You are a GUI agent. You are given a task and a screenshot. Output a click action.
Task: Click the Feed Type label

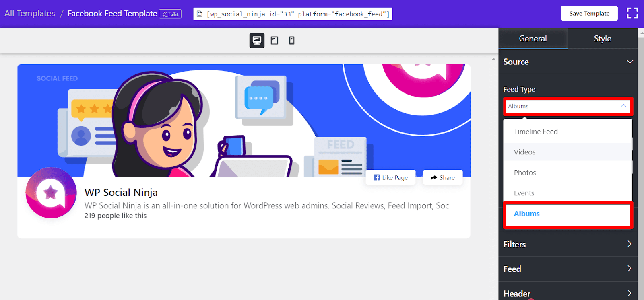point(519,90)
